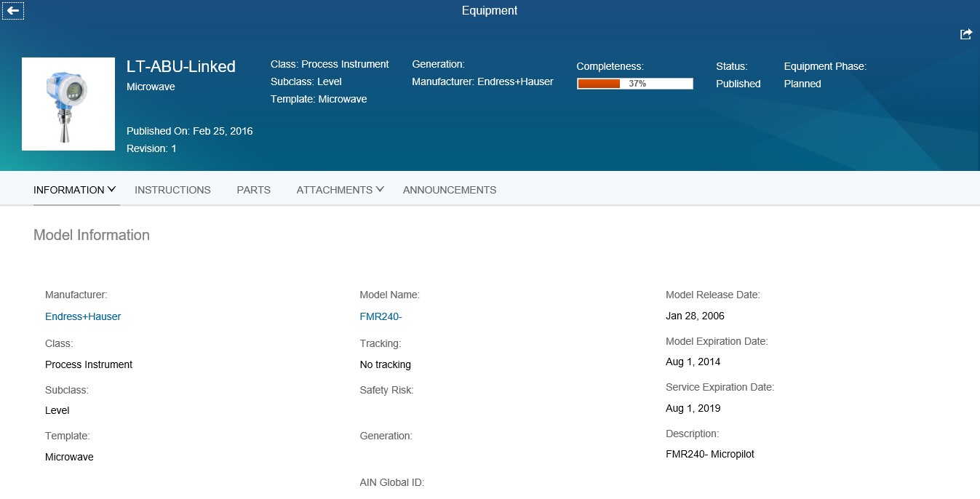Click 'Template: Microwave' in header
This screenshot has height=499, width=980.
[x=319, y=99]
